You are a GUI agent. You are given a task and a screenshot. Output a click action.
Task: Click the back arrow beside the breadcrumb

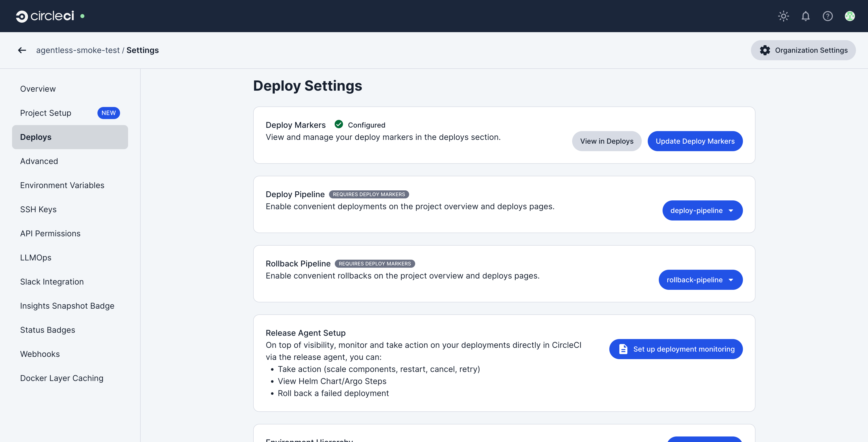click(22, 50)
